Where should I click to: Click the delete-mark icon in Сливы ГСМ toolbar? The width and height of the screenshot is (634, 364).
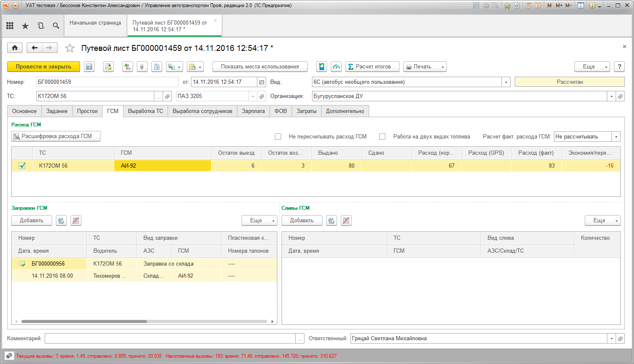346,221
